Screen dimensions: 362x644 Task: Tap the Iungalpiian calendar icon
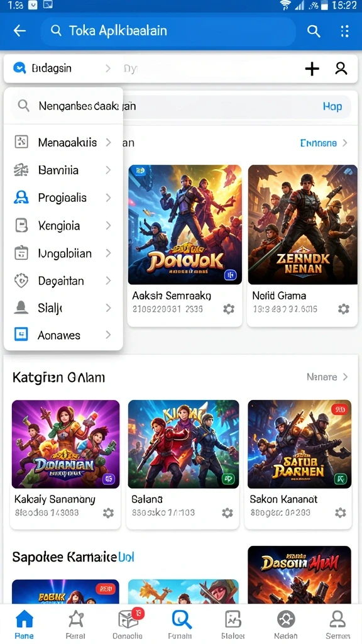coord(21,253)
